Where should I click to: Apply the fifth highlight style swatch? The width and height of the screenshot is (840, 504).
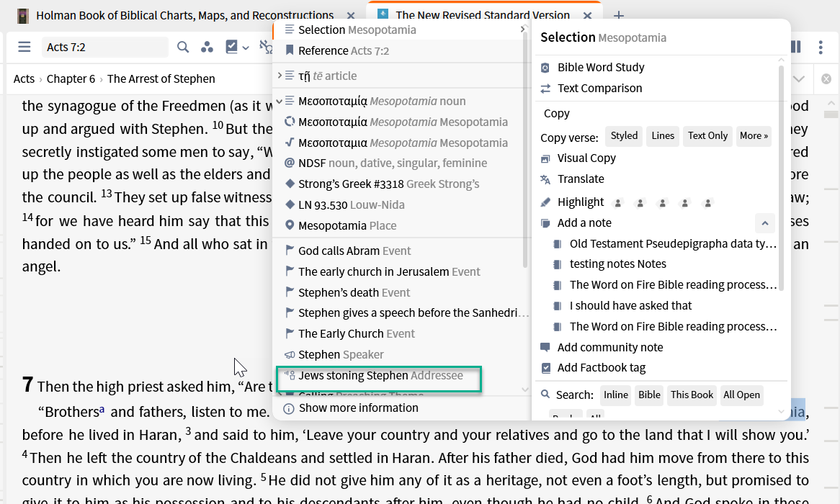click(707, 203)
